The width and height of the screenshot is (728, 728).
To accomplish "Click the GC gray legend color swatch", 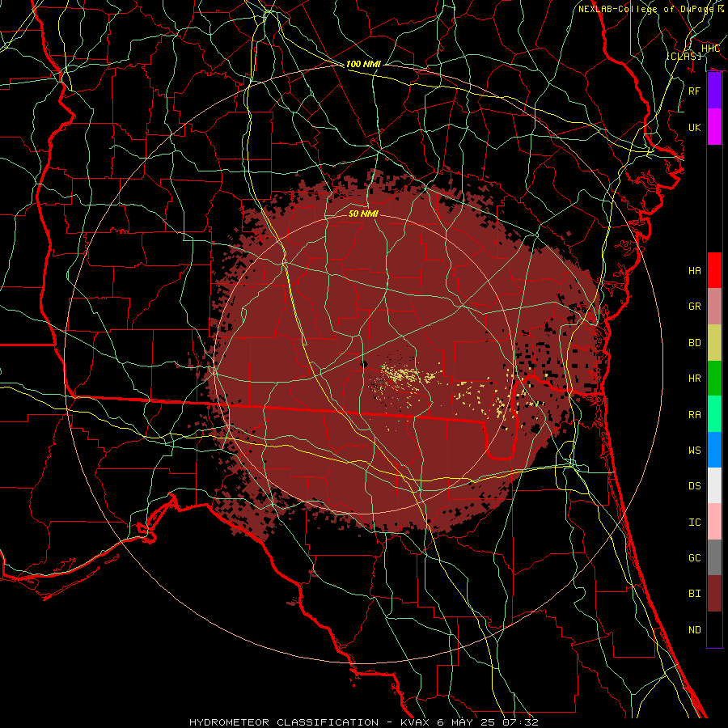I will pyautogui.click(x=714, y=557).
